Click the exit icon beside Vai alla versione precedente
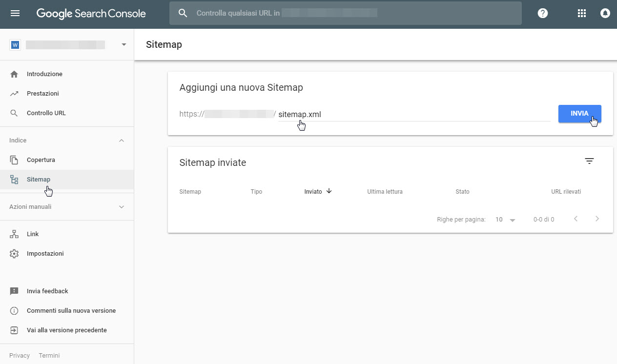 14,330
